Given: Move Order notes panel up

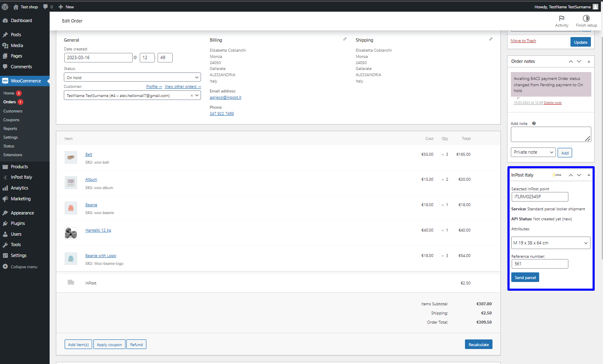Looking at the screenshot, I should (x=570, y=61).
